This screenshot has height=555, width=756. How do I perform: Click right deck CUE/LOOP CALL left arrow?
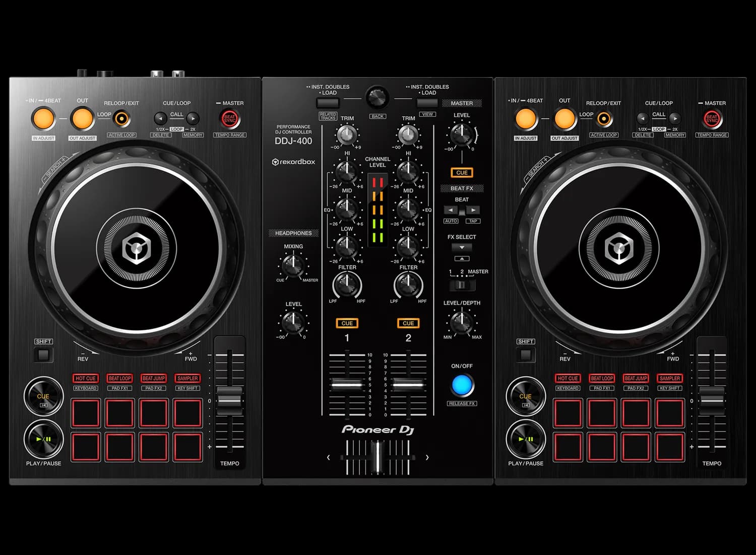(642, 118)
